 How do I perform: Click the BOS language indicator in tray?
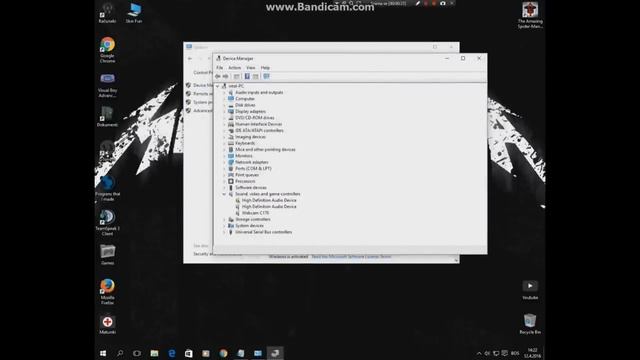pyautogui.click(x=515, y=353)
